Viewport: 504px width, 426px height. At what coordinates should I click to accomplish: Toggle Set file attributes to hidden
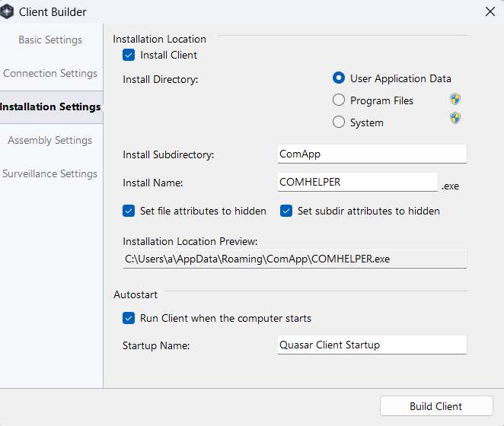pos(129,211)
